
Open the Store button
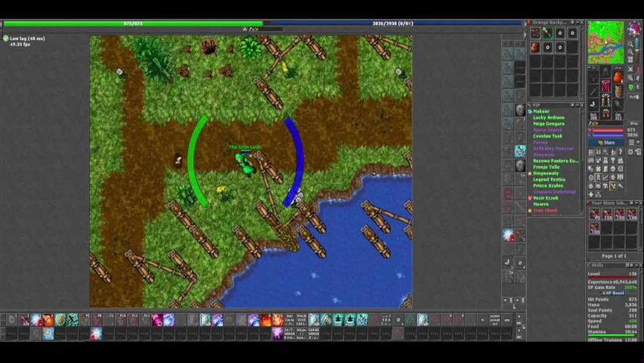[x=606, y=142]
